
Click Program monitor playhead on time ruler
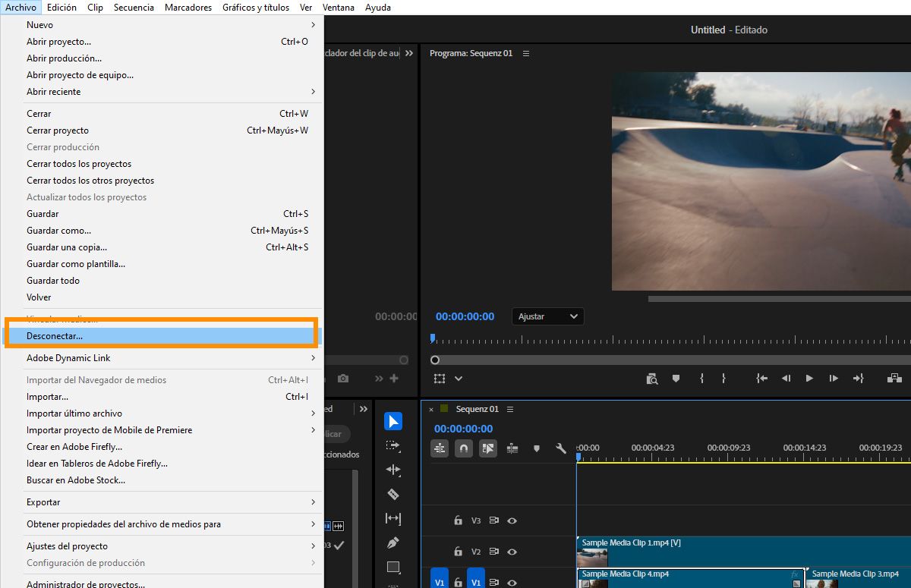click(x=433, y=338)
